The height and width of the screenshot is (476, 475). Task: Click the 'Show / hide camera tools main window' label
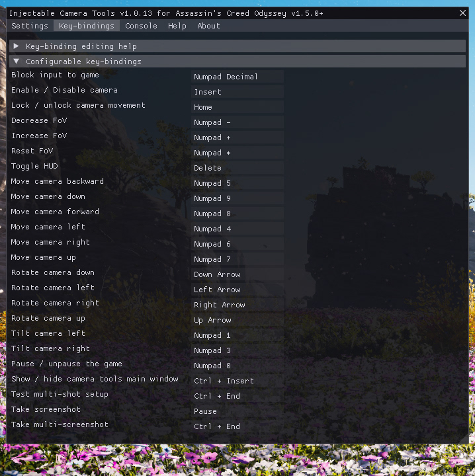[x=95, y=379]
